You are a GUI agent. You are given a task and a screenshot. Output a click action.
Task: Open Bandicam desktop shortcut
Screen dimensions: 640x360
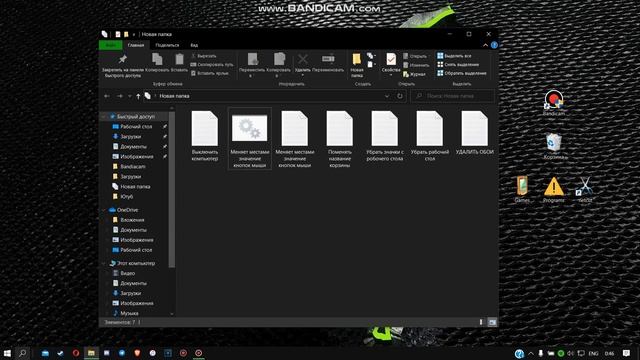point(553,103)
